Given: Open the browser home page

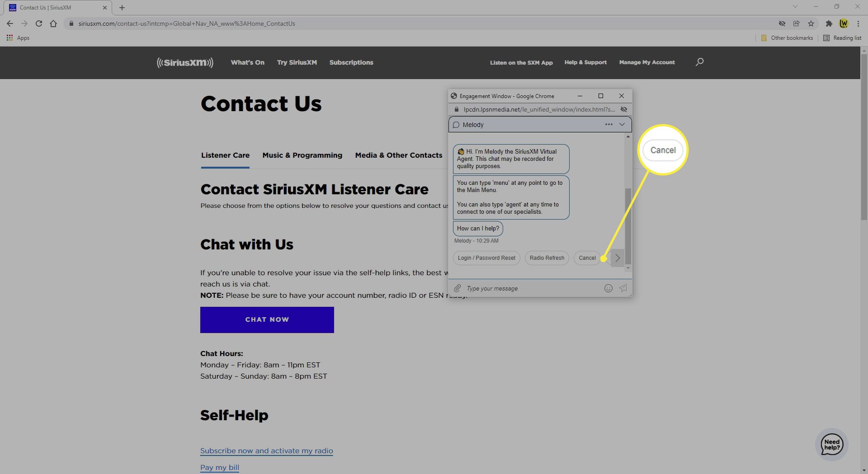Looking at the screenshot, I should pos(53,23).
